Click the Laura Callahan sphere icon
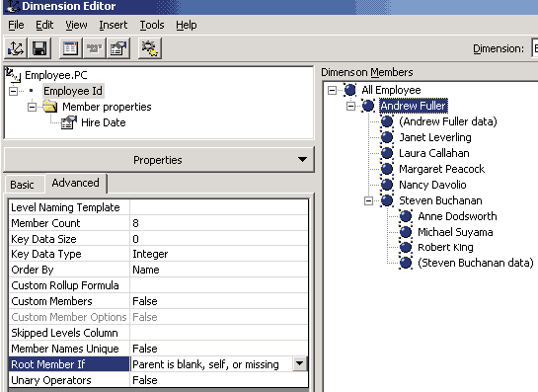The height and width of the screenshot is (392, 538). click(x=387, y=153)
